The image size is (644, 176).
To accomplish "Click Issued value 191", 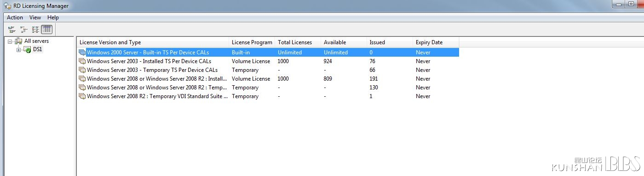I will coord(374,79).
